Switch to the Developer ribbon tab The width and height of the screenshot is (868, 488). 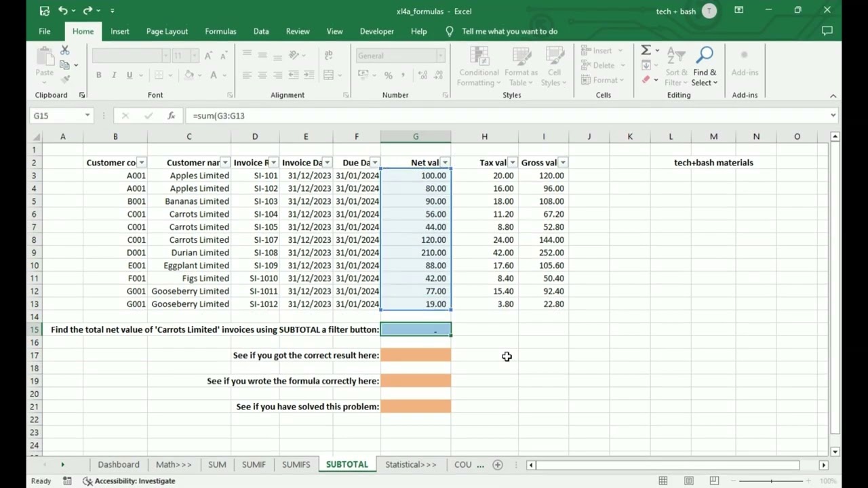[x=376, y=31]
